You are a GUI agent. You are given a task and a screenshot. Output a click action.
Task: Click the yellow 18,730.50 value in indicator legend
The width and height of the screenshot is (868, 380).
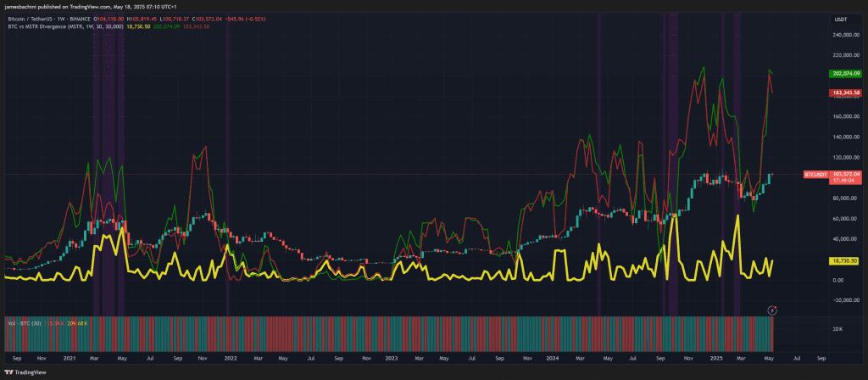(137, 26)
